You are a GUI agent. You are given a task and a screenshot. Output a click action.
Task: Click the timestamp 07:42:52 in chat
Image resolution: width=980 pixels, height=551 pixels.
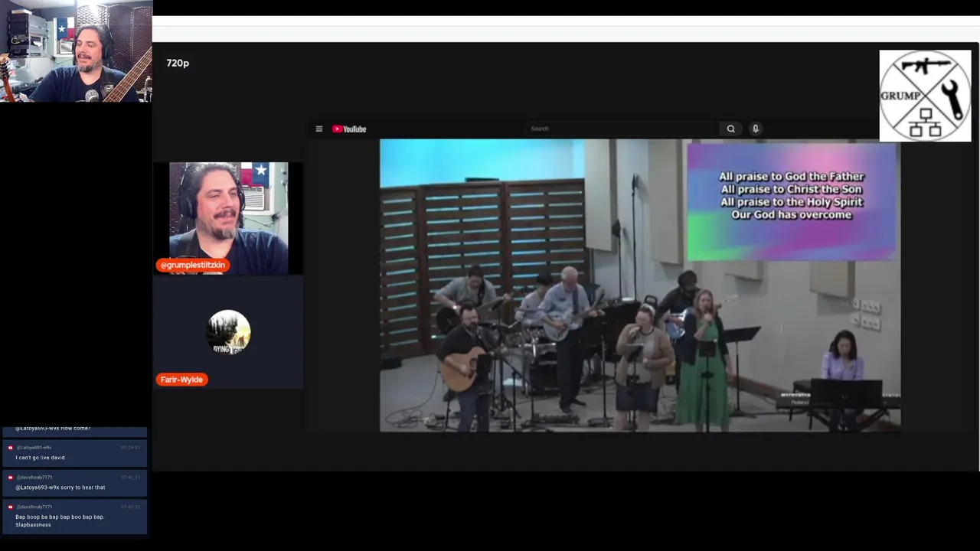130,507
